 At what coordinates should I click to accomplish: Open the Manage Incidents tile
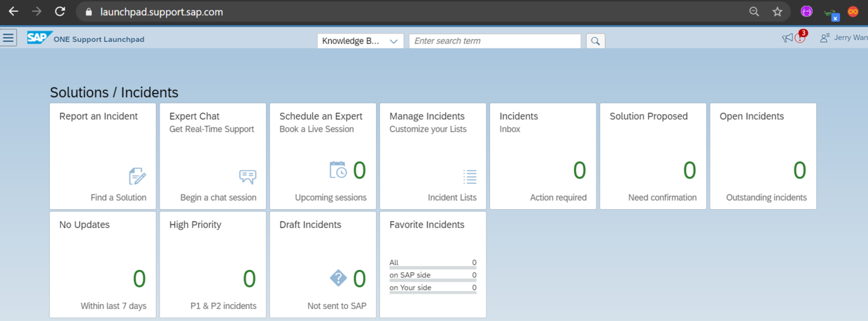(x=433, y=156)
